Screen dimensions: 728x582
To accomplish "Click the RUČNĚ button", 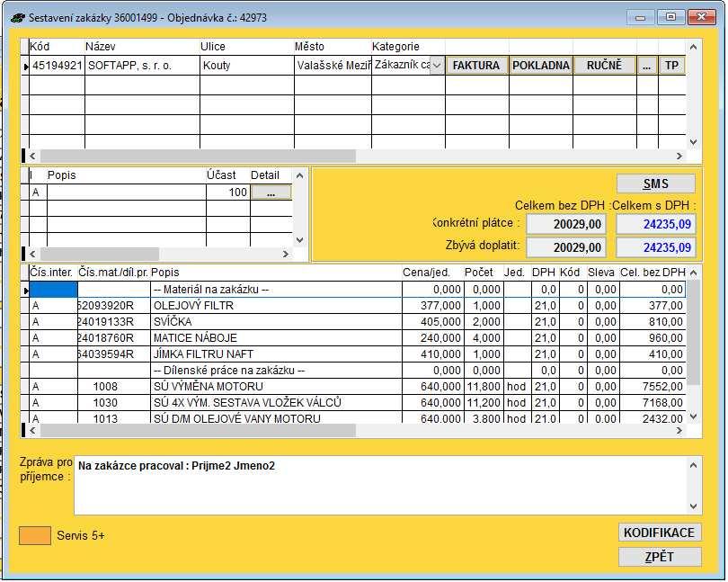I will point(604,66).
